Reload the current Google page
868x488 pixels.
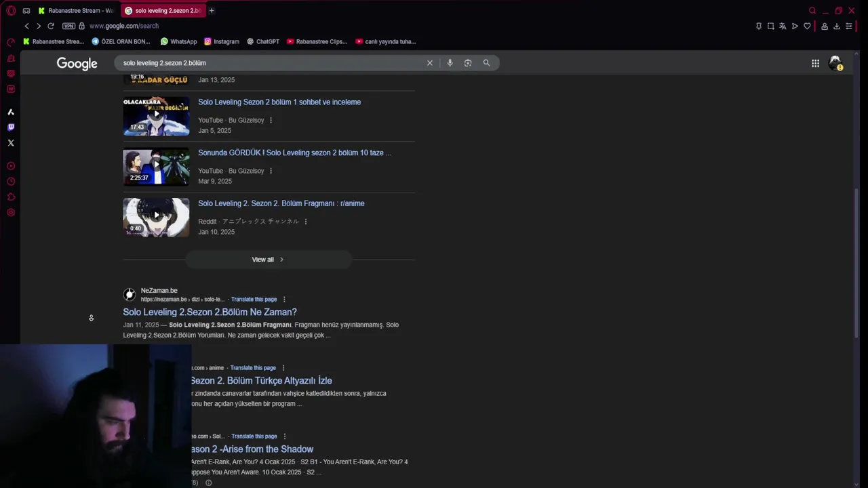coord(51,26)
